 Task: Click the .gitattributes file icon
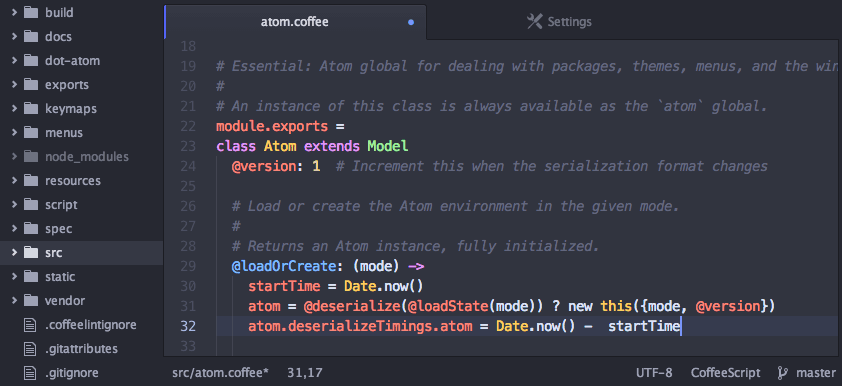(31, 349)
